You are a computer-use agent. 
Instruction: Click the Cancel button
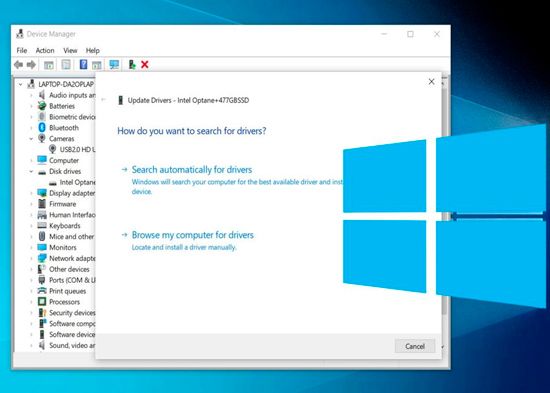415,346
